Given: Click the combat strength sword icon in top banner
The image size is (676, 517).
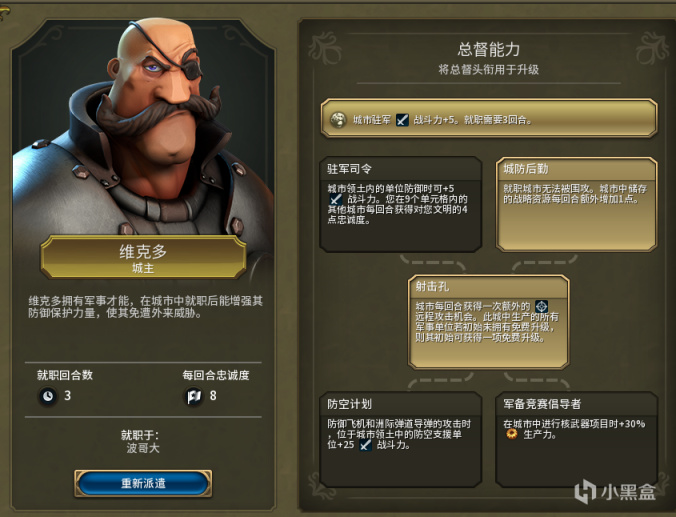Looking at the screenshot, I should [x=402, y=120].
